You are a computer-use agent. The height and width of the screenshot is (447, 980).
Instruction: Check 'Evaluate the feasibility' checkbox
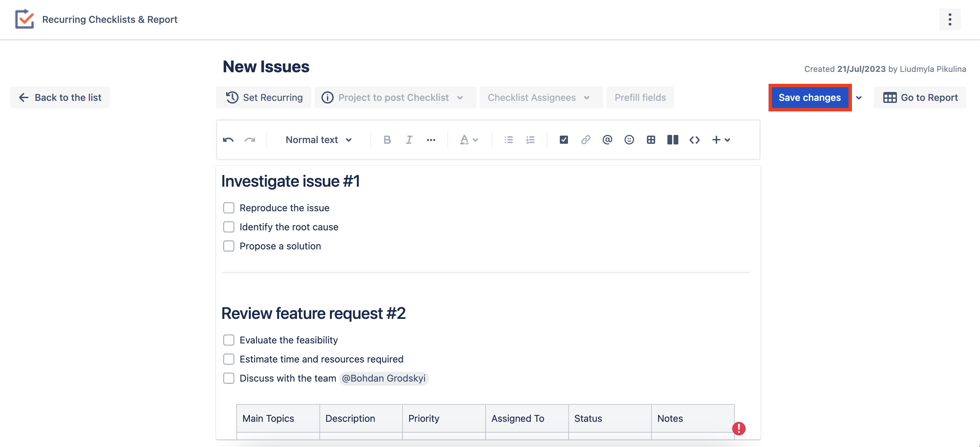[x=228, y=340]
